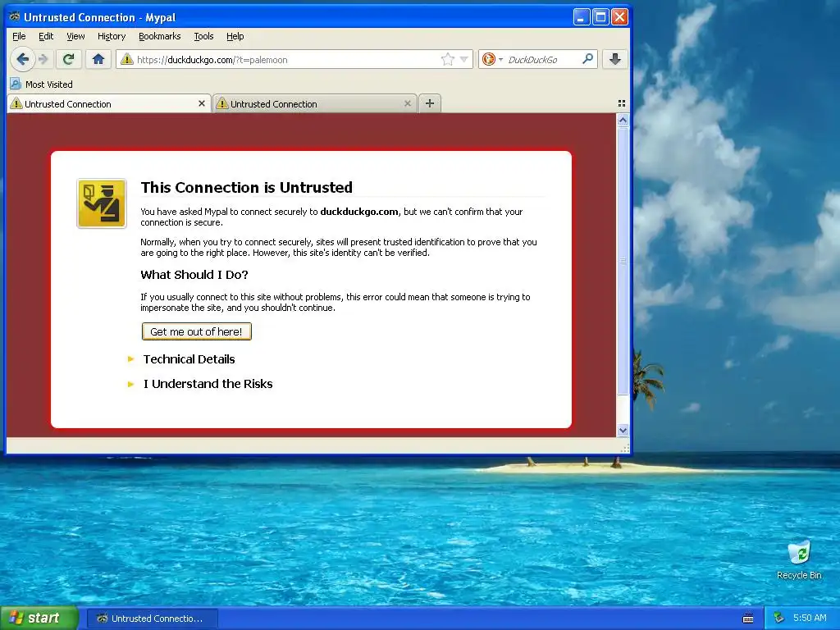The height and width of the screenshot is (630, 840).
Task: Close the first Untrusted Connection tab
Action: tap(202, 103)
